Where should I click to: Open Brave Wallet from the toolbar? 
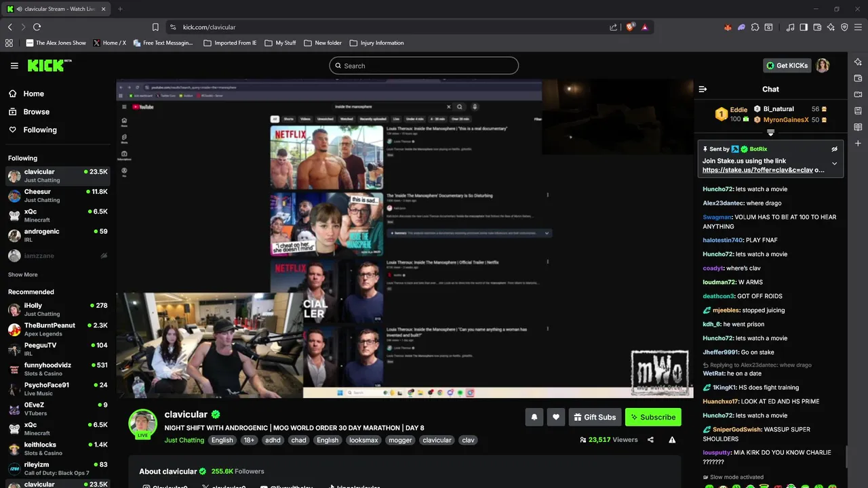tap(817, 27)
